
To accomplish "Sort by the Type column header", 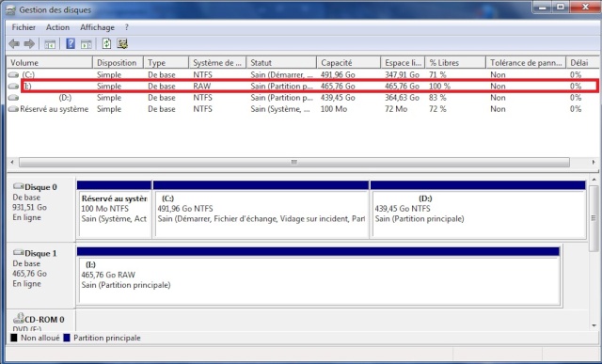I will click(x=166, y=63).
